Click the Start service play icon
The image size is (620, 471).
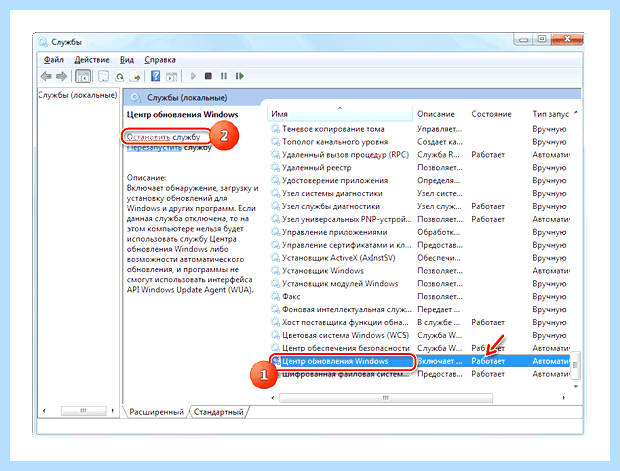click(x=193, y=76)
